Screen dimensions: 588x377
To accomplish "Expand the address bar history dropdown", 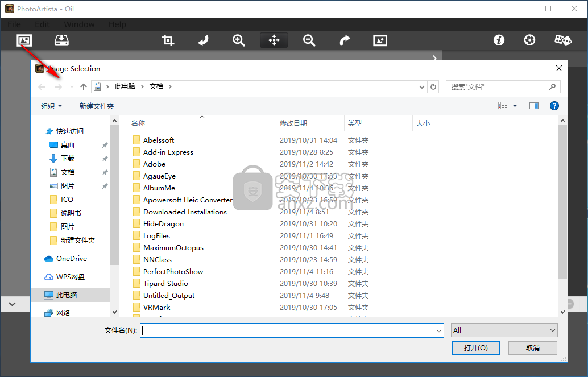I will click(x=421, y=86).
